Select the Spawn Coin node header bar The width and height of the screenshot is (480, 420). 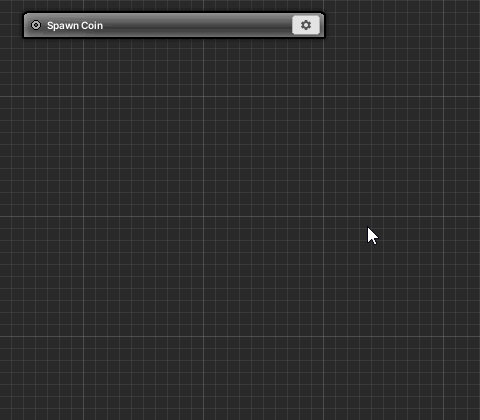(x=174, y=25)
